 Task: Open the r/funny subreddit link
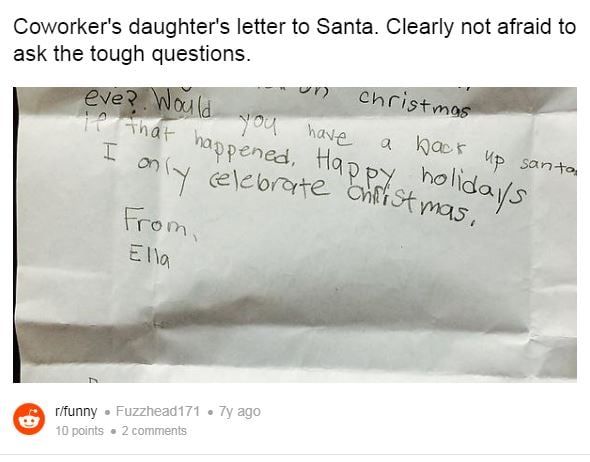(76, 411)
